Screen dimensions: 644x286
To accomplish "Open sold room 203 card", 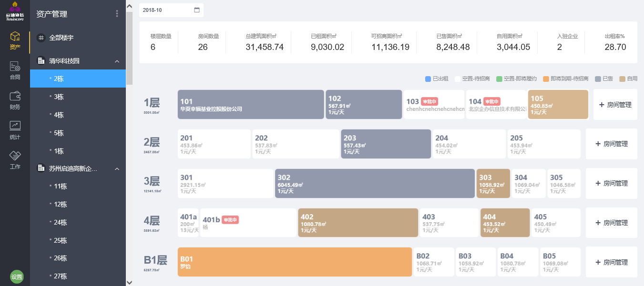I will (x=386, y=144).
